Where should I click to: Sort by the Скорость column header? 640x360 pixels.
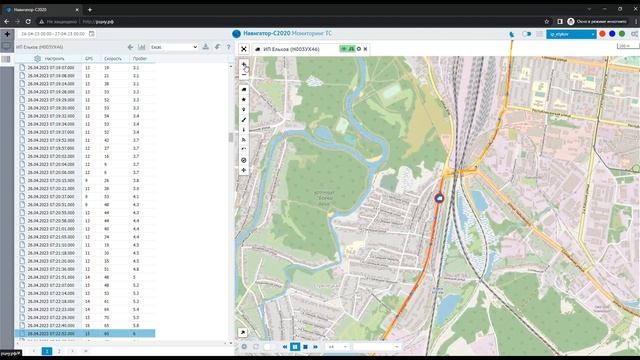click(x=113, y=59)
